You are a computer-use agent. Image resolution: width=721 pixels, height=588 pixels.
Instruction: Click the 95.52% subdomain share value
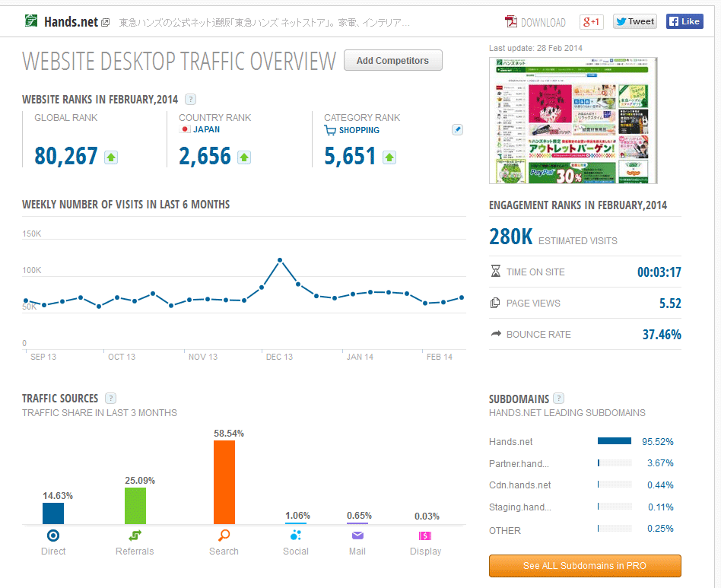tap(658, 441)
